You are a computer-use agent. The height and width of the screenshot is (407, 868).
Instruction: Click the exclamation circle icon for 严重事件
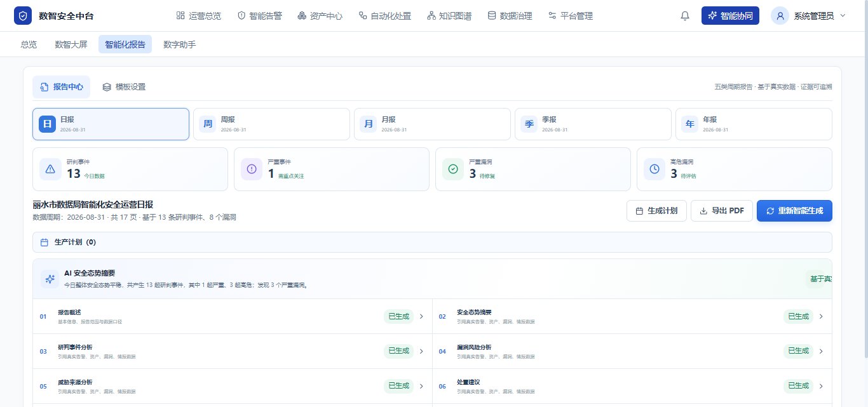point(252,169)
